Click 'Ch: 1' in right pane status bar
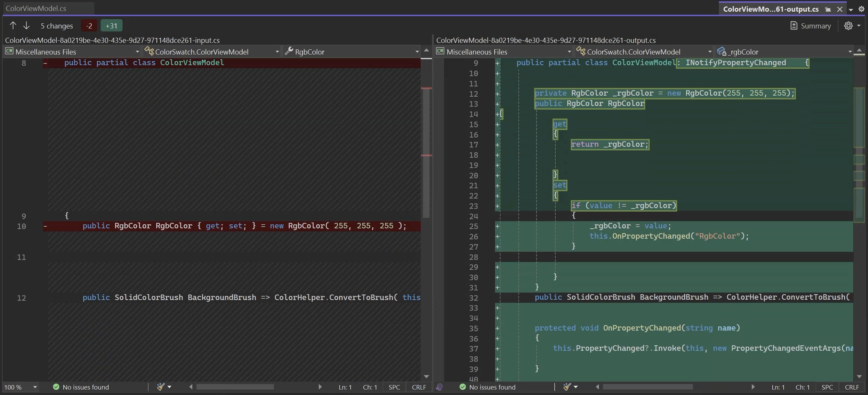868x395 pixels. pos(803,387)
